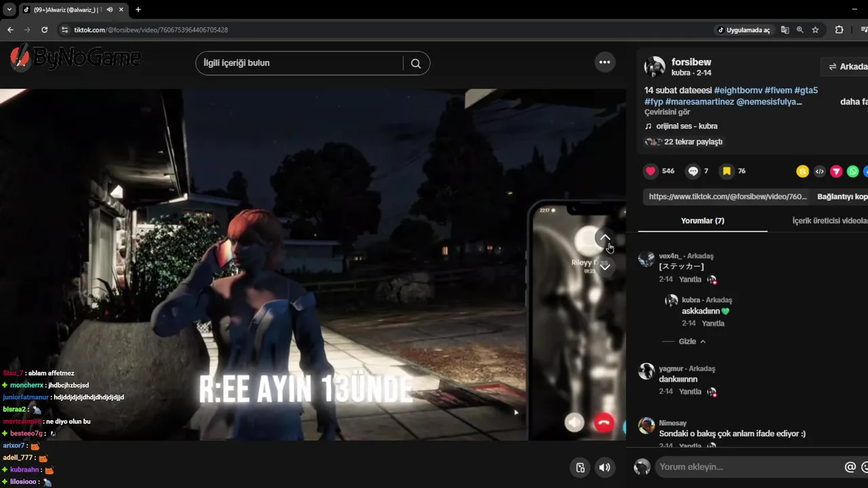Open forsibew profile avatar
868x488 pixels.
click(654, 66)
